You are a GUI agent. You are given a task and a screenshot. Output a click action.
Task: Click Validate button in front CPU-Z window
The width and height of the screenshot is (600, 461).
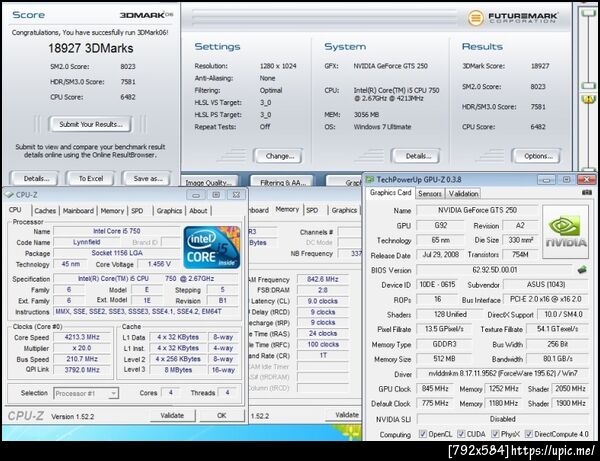coord(172,415)
